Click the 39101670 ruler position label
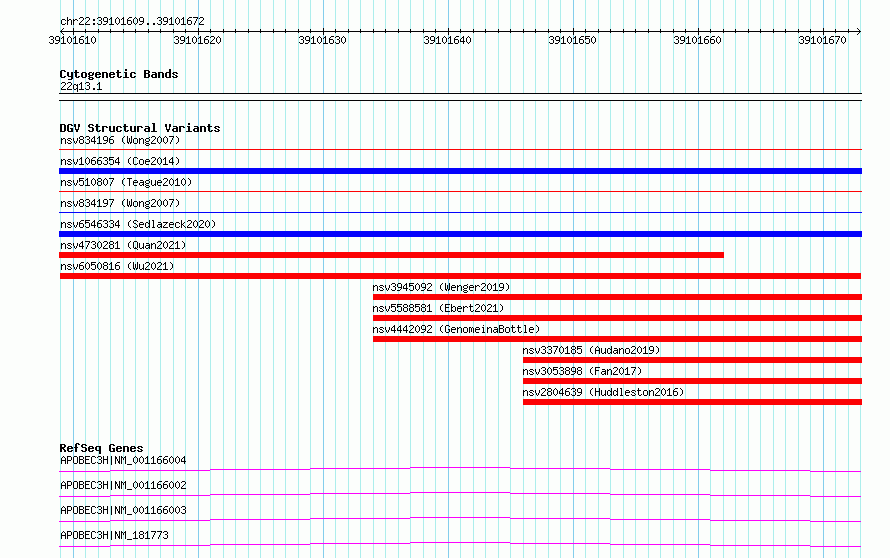The height and width of the screenshot is (558, 890). [822, 40]
